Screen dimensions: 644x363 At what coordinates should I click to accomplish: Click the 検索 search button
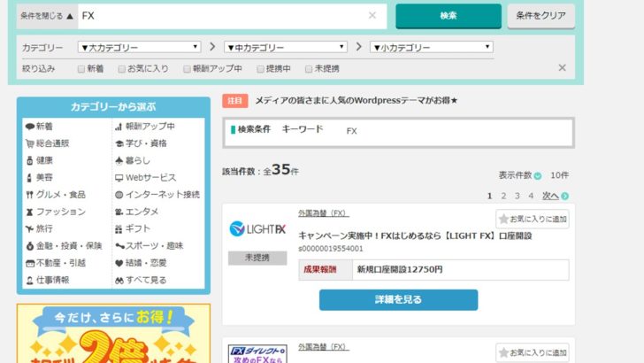click(x=448, y=16)
